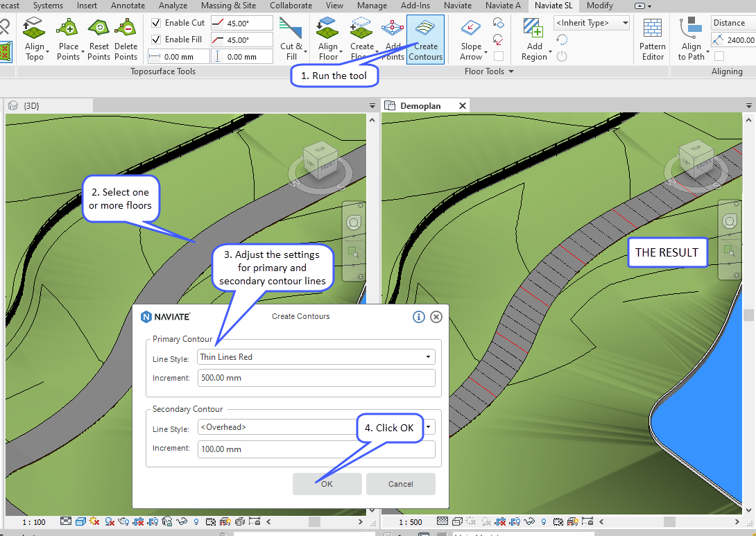Image resolution: width=756 pixels, height=536 pixels.
Task: Open the Modify ribbon tab
Action: [600, 6]
